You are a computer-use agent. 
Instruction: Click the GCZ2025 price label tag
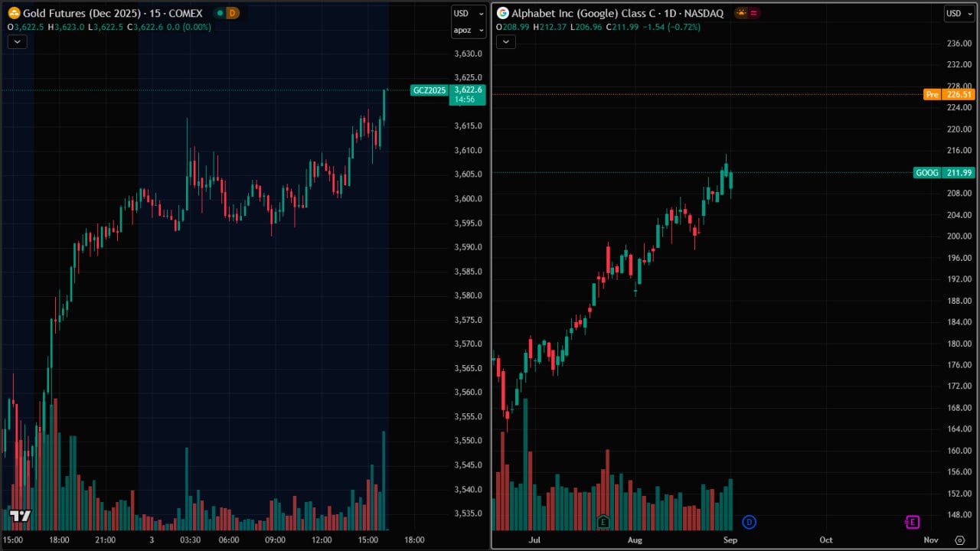click(x=430, y=90)
